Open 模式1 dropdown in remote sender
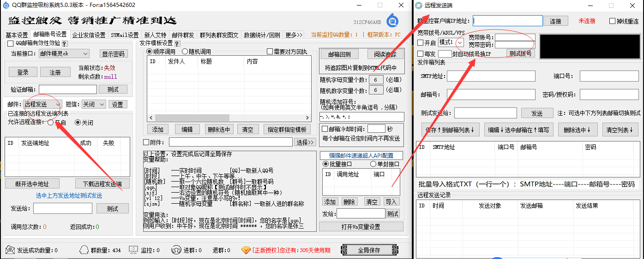 451,42
